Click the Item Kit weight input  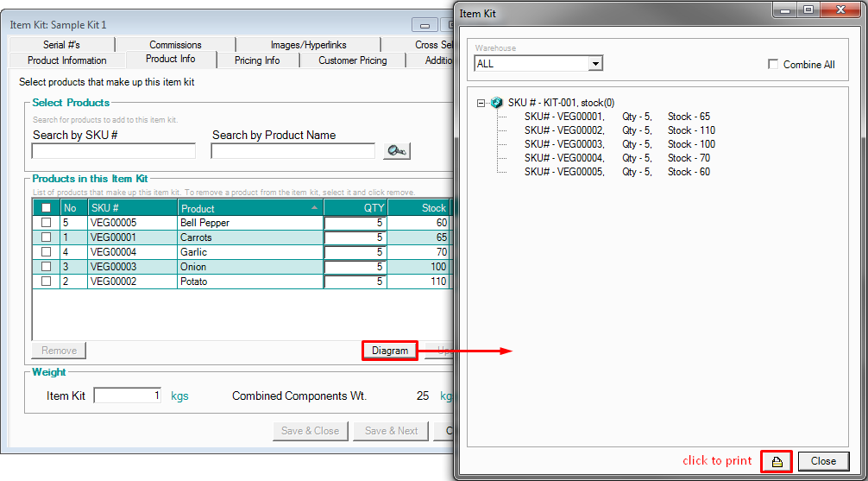127,396
